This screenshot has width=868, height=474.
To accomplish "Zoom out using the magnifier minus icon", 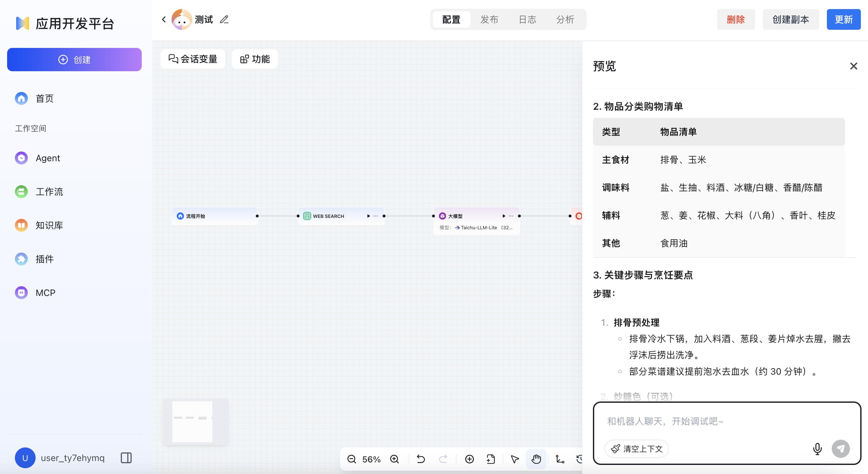I will 352,459.
